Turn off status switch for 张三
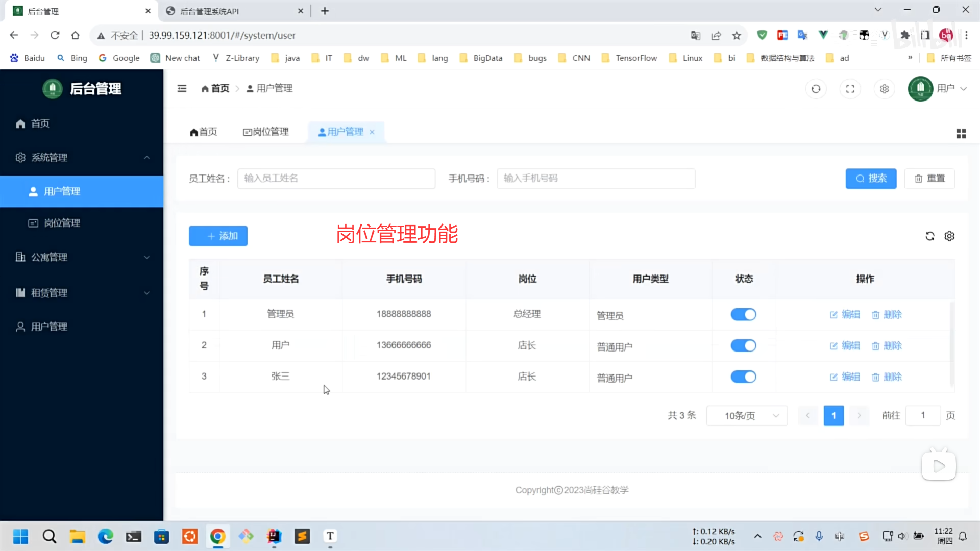The height and width of the screenshot is (551, 980). click(x=743, y=377)
